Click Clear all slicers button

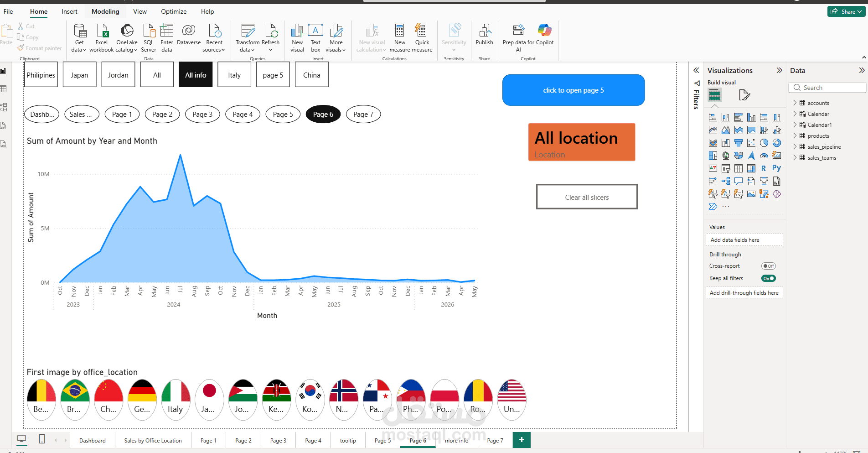tap(587, 197)
